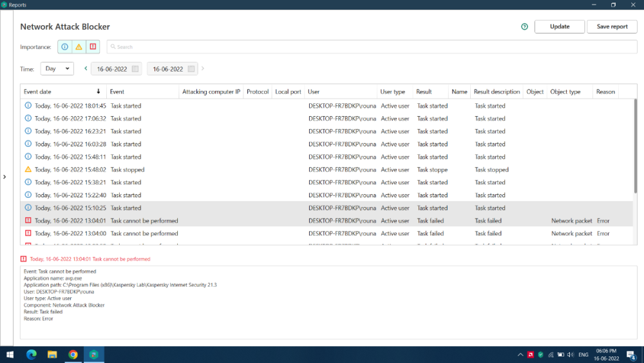The height and width of the screenshot is (363, 644).
Task: Click 'Network packet' cell in the 13:04:01 row
Action: [571, 221]
